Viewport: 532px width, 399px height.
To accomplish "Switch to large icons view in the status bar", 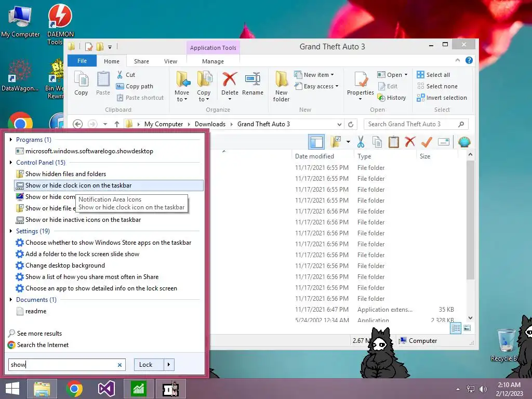I will click(467, 328).
